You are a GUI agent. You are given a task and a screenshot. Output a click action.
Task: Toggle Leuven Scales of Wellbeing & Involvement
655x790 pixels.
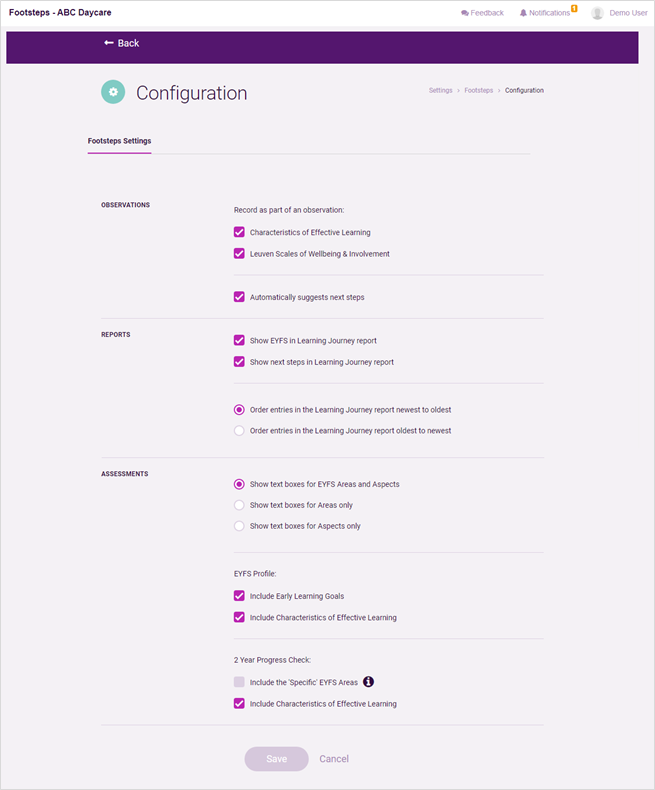[x=239, y=253]
